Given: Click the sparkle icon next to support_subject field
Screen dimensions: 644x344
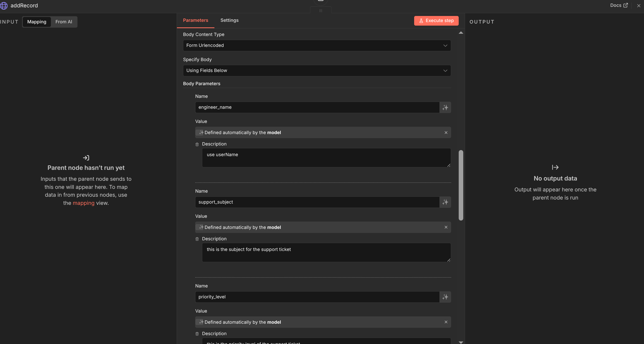Looking at the screenshot, I should [x=445, y=202].
